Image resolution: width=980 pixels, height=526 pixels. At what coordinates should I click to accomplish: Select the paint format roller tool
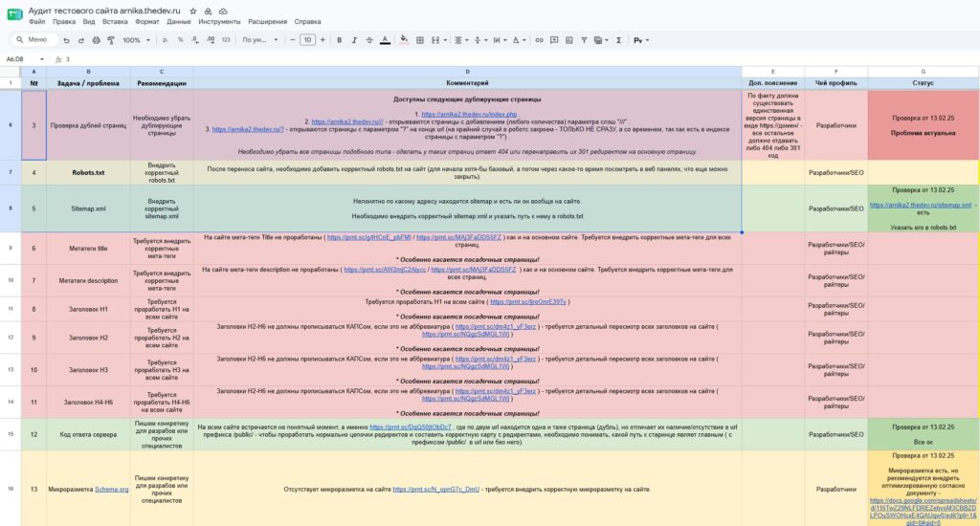[x=111, y=40]
